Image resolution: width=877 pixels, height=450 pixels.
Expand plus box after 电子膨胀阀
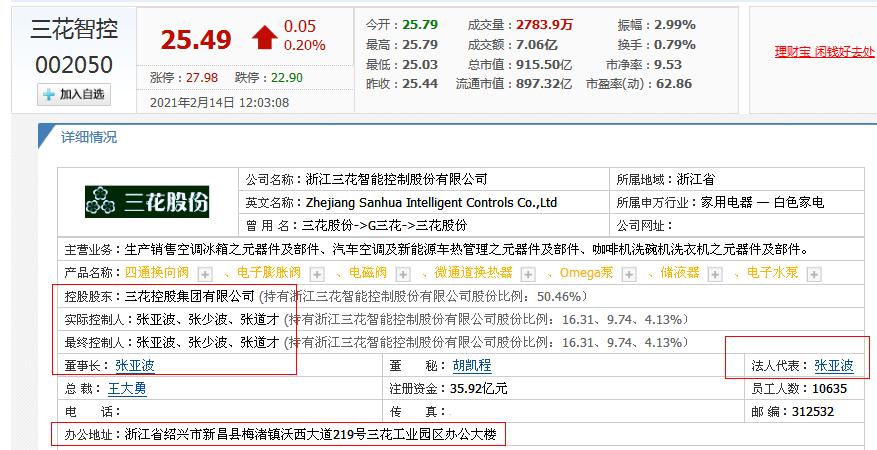(318, 274)
